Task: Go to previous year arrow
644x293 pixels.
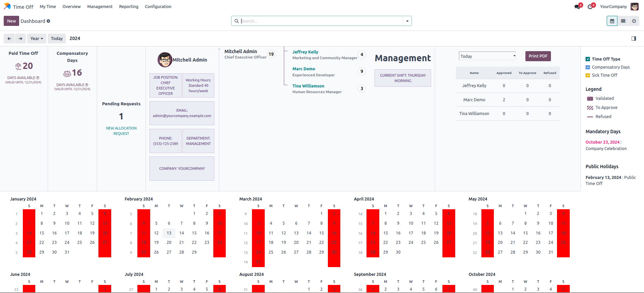Action: (x=9, y=38)
